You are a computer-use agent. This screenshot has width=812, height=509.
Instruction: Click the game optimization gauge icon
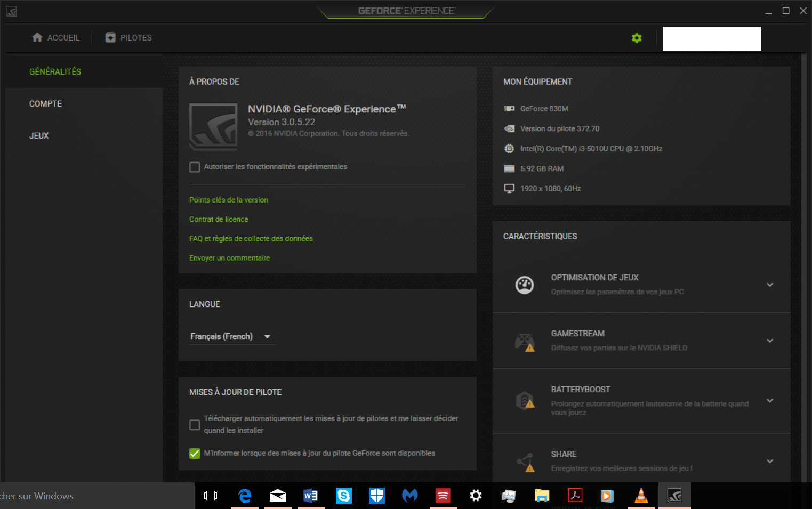[x=525, y=285]
